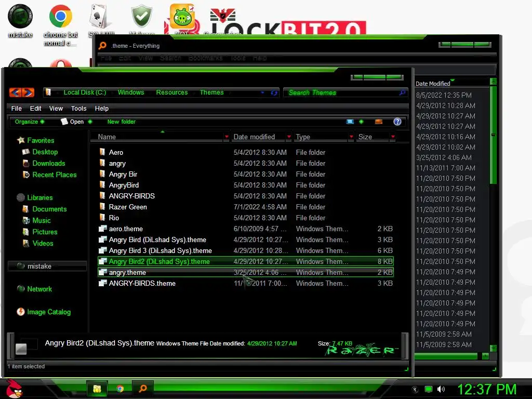Select the Rio folder
Screen dimensions: 532x399
pyautogui.click(x=114, y=218)
